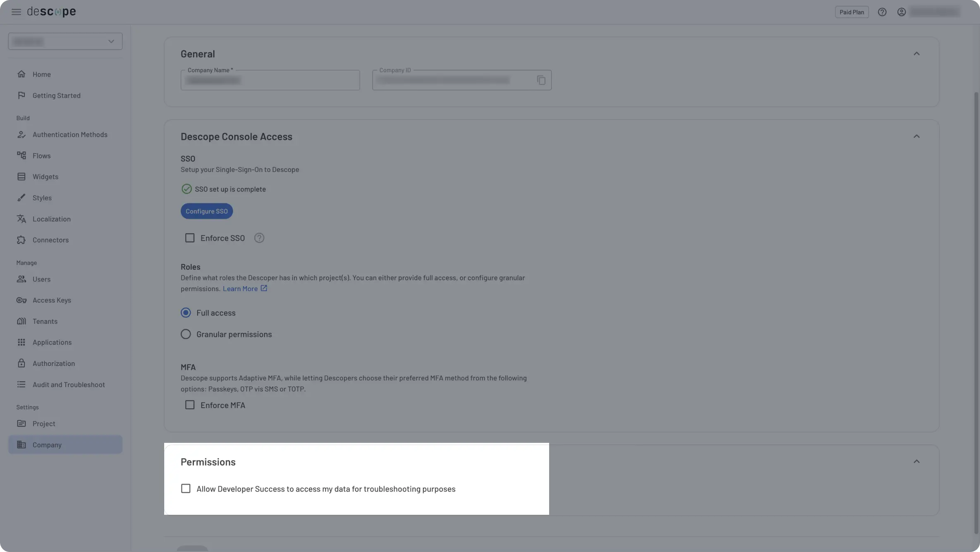Go to Access Keys page
Image resolution: width=980 pixels, height=552 pixels.
tap(52, 300)
